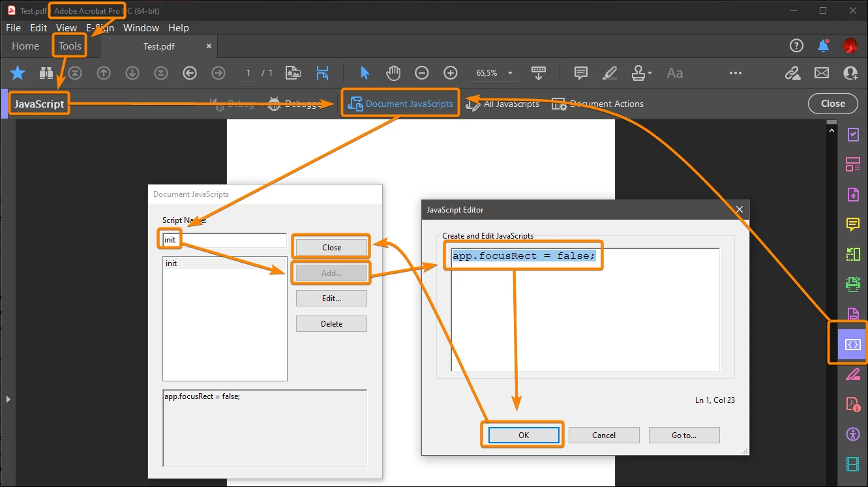The image size is (868, 487).
Task: Click the Script Name input field
Action: point(224,240)
